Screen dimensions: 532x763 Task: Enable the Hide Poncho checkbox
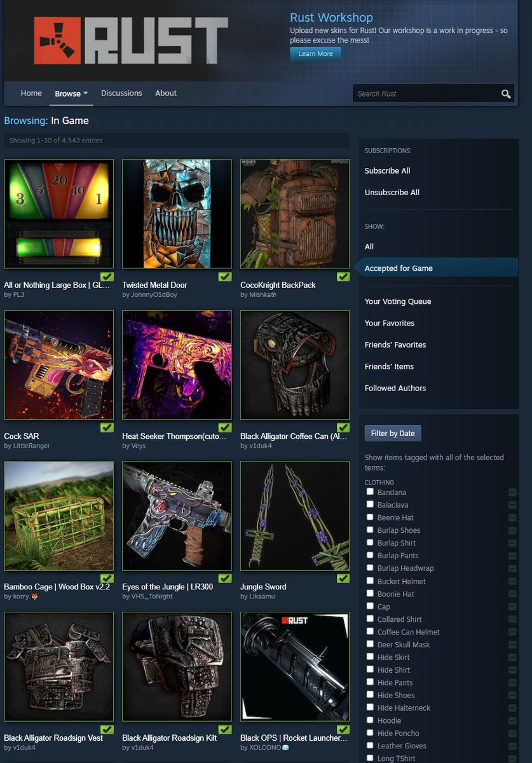[370, 732]
